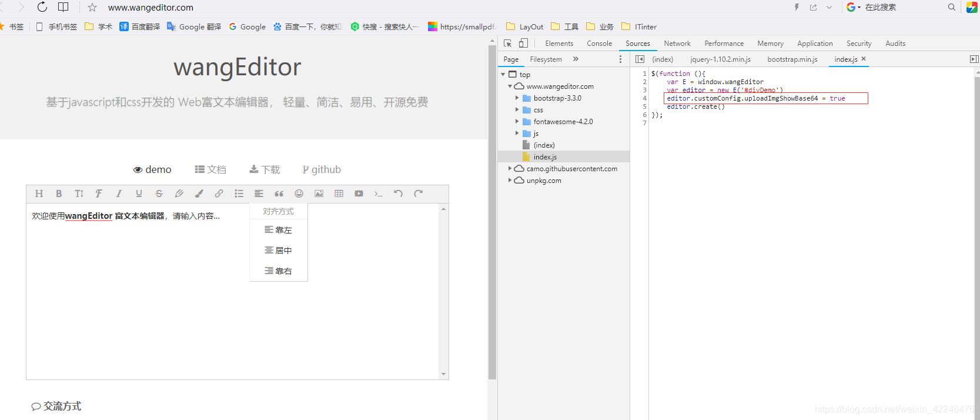Viewport: 980px width, 420px height.
Task: Click the insert image icon
Action: point(319,194)
